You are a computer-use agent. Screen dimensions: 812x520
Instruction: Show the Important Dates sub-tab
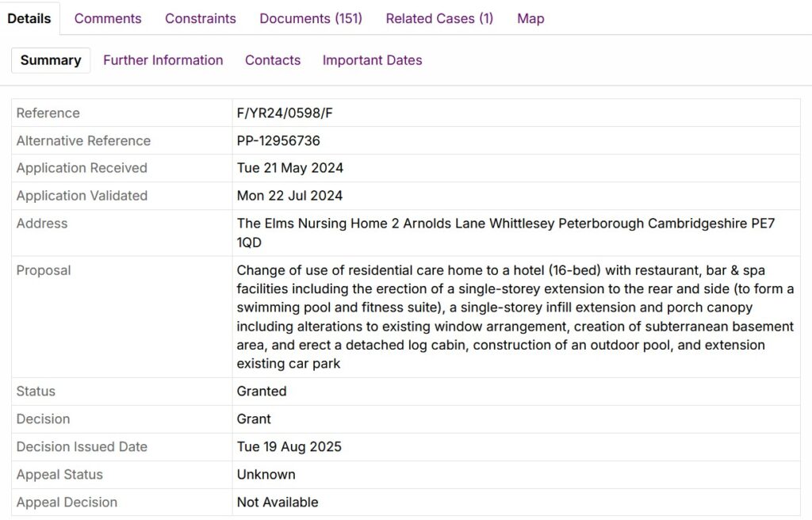coord(372,60)
